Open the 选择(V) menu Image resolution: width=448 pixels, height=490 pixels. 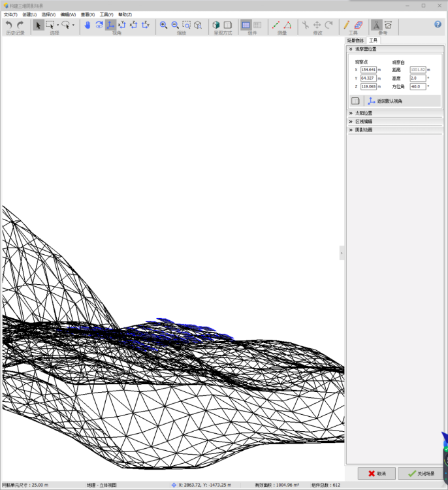tap(48, 14)
